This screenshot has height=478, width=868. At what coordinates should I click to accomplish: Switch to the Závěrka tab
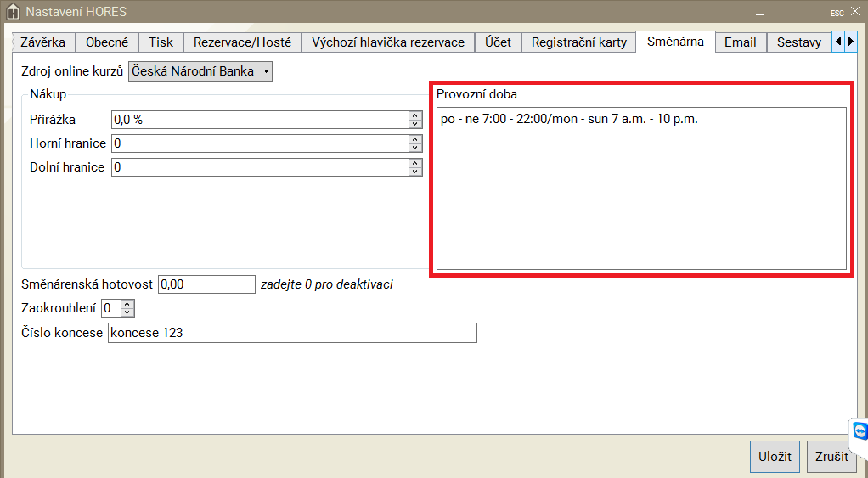click(42, 42)
